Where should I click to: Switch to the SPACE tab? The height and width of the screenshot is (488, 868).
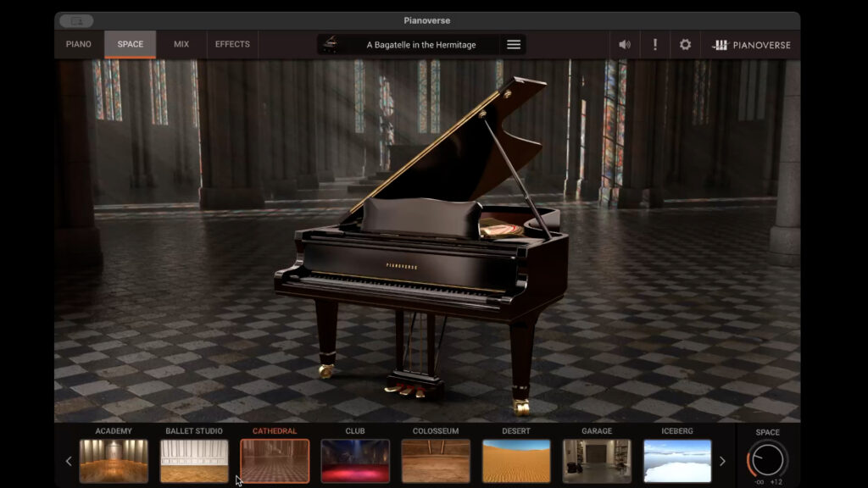(x=130, y=44)
